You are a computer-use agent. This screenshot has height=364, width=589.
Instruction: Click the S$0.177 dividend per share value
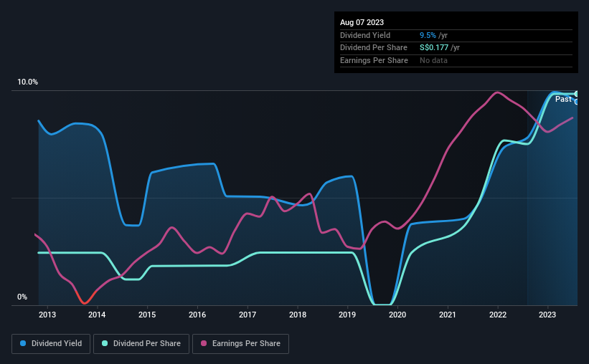click(x=434, y=48)
